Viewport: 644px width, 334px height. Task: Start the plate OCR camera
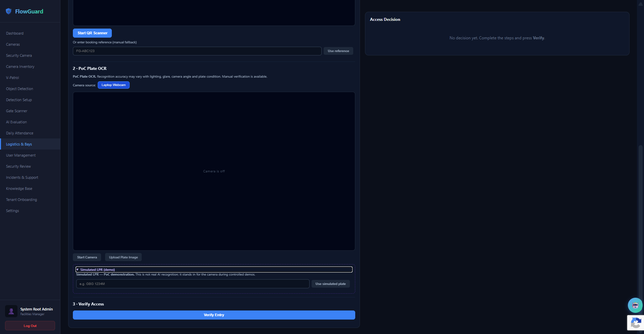87,257
